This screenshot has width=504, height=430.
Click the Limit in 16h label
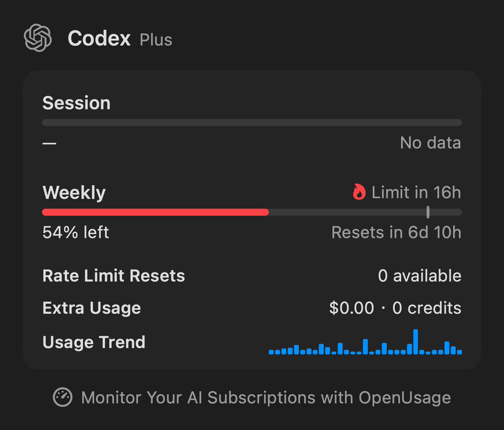[416, 193]
